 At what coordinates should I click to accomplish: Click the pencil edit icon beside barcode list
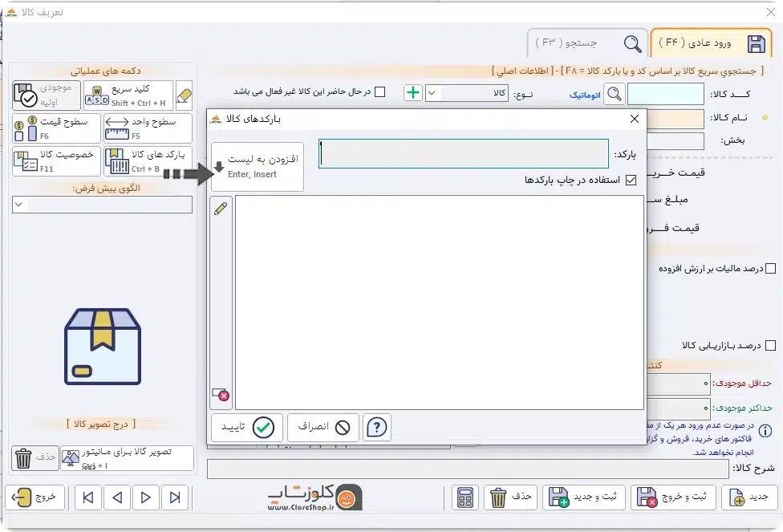pyautogui.click(x=221, y=209)
